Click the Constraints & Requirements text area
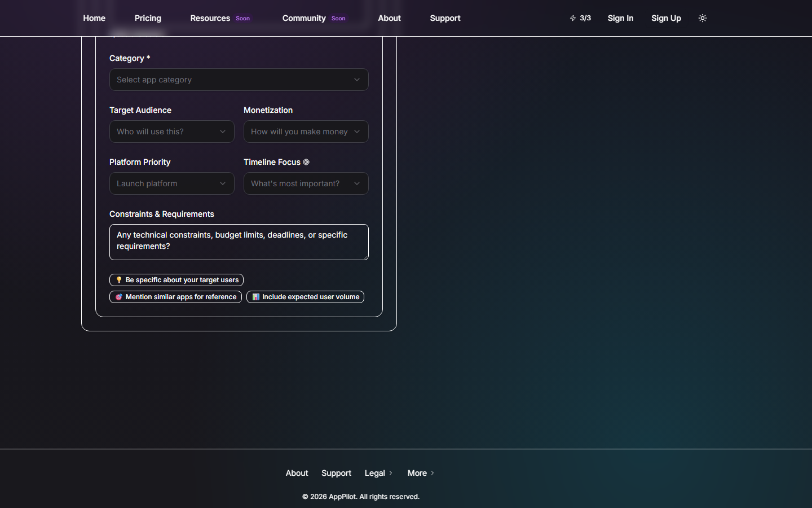 [239, 242]
